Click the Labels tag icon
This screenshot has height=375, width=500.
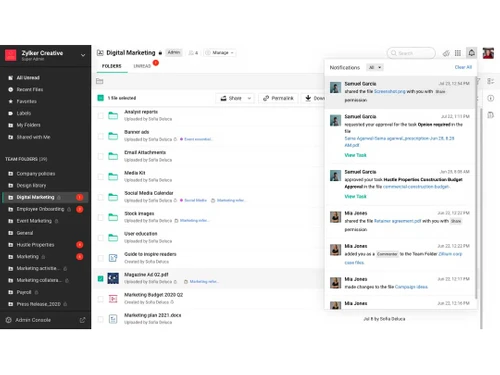11,113
